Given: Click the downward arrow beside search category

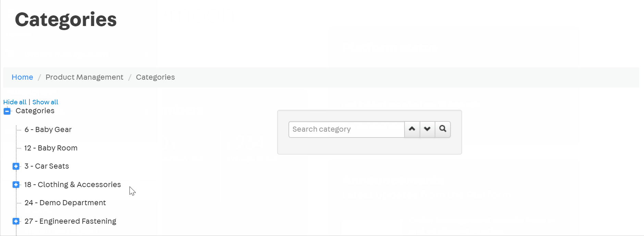Looking at the screenshot, I should click(x=427, y=129).
